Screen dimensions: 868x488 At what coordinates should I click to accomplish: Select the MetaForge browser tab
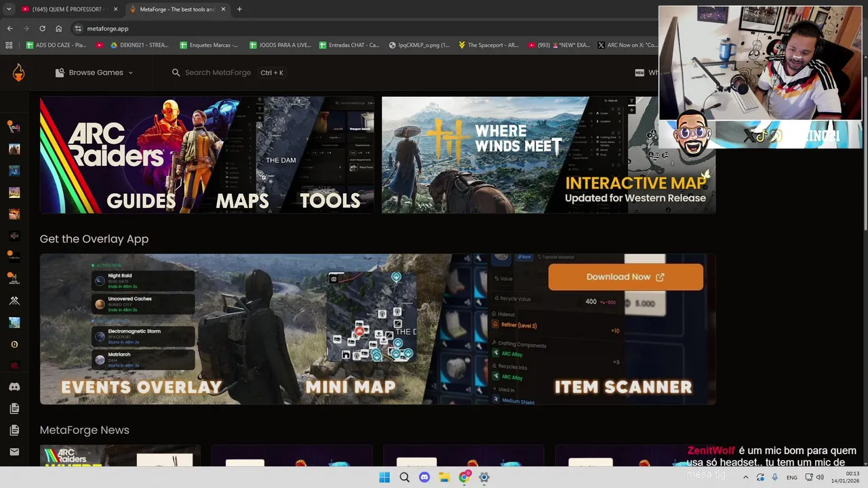178,9
